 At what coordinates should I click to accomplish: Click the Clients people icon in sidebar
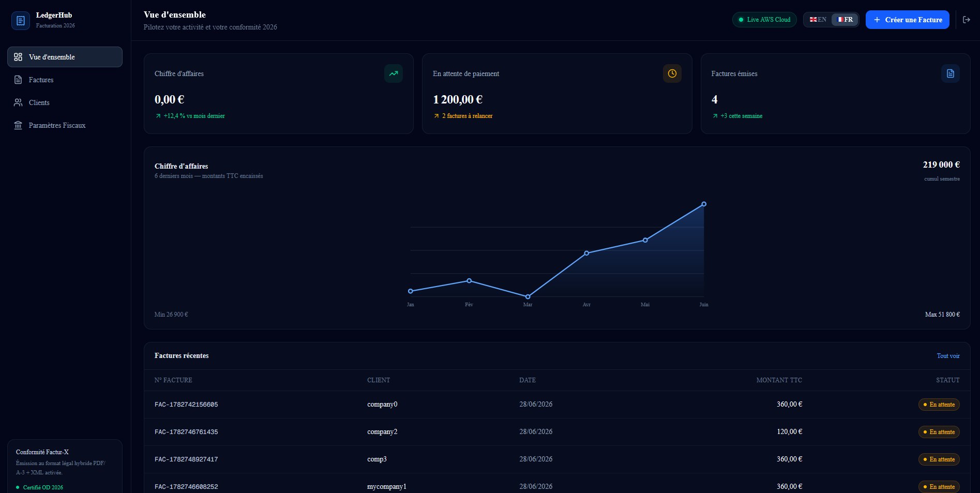coord(18,102)
